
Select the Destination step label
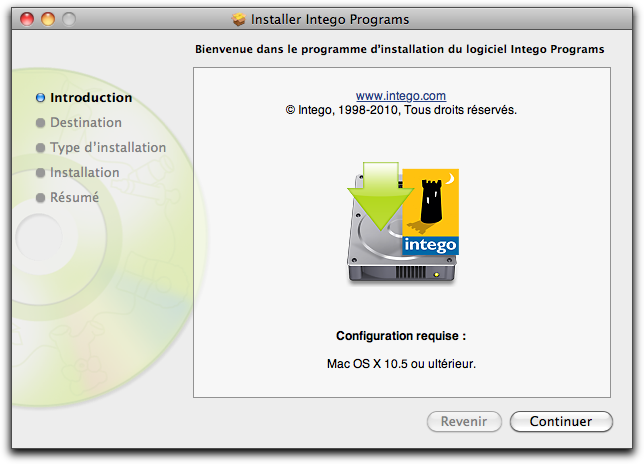pos(86,122)
